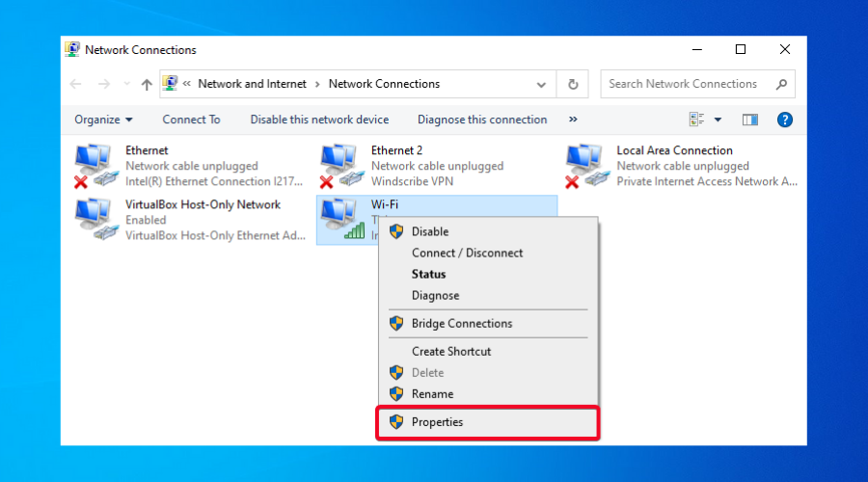Click Bridge Connections in context menu
Image resolution: width=868 pixels, height=482 pixels.
tap(461, 324)
